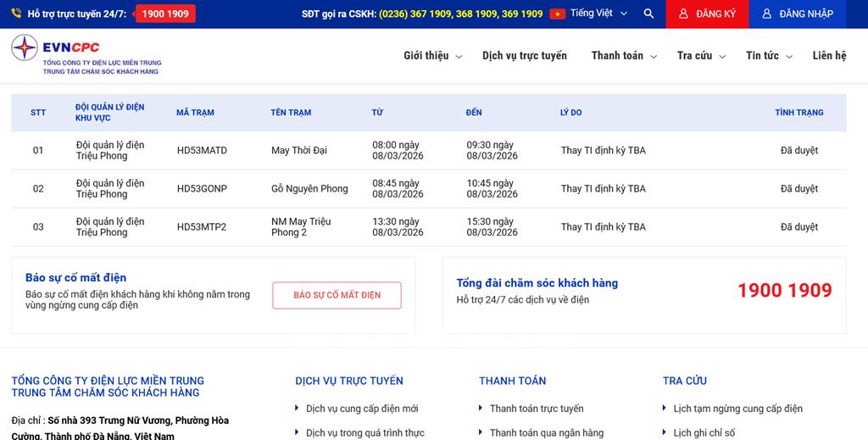Open Lịch tạm ngừng cung cấp điện link

pyautogui.click(x=737, y=409)
